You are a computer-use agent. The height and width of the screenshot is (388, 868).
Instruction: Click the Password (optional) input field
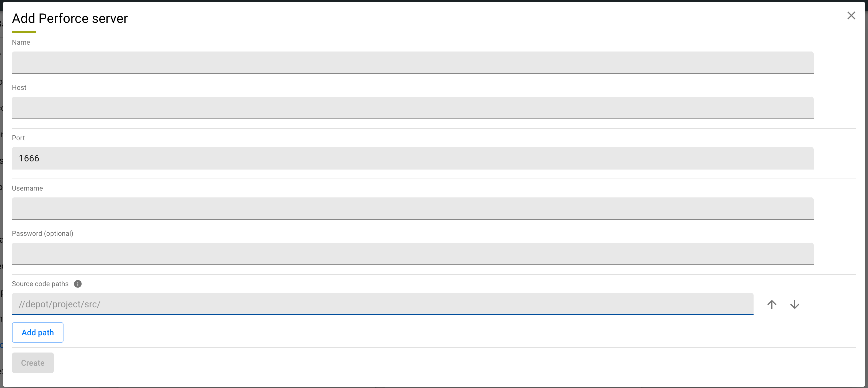pos(413,254)
